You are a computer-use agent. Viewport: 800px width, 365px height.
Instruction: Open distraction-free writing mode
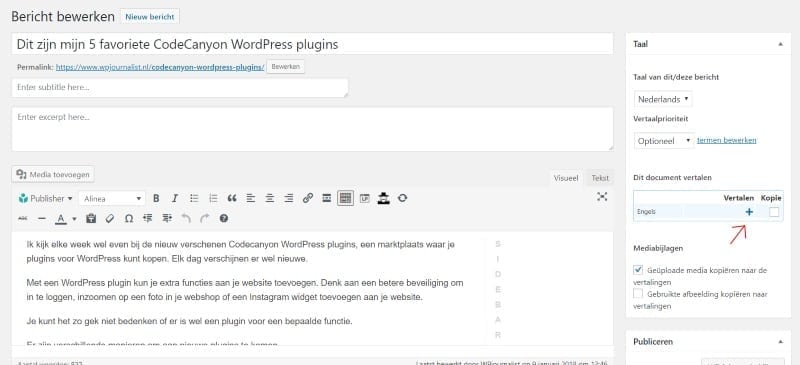(x=602, y=197)
